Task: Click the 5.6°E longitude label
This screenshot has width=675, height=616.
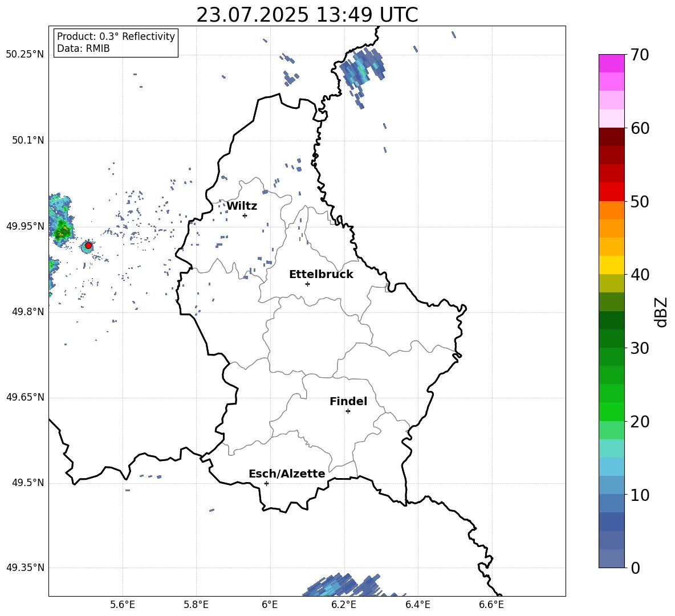Action: point(123,605)
